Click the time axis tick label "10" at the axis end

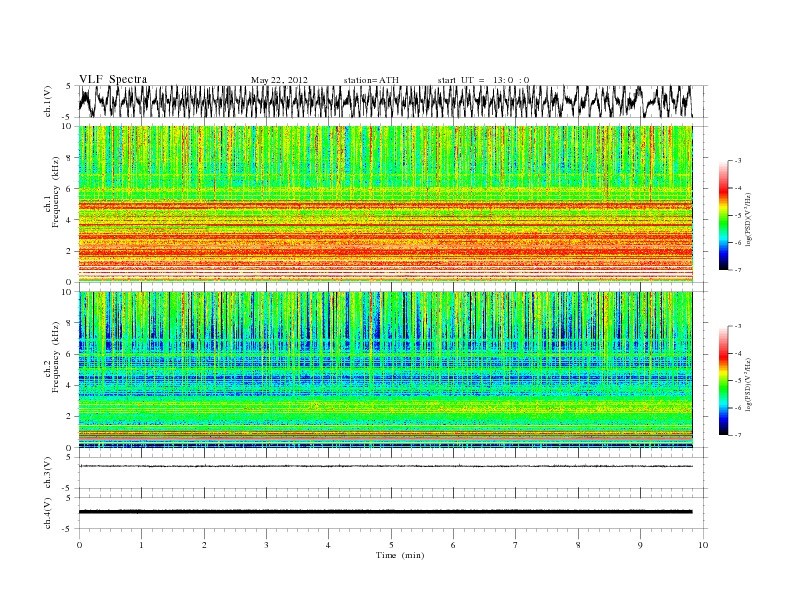[703, 545]
